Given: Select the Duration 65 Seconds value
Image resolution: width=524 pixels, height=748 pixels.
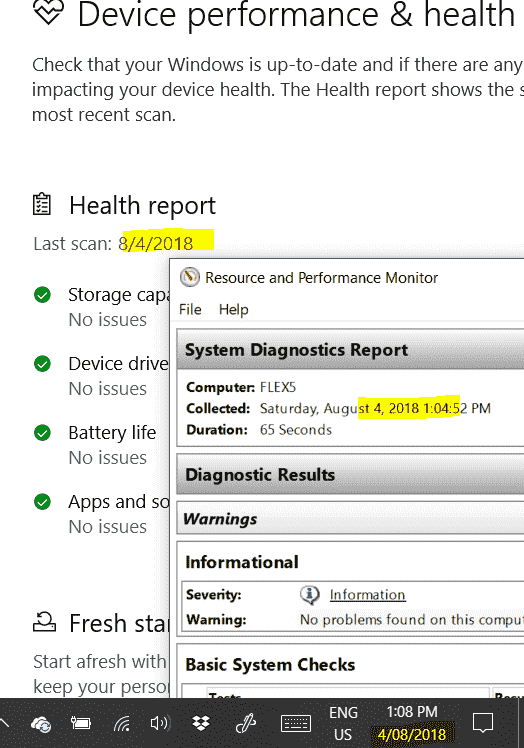Looking at the screenshot, I should [x=295, y=430].
